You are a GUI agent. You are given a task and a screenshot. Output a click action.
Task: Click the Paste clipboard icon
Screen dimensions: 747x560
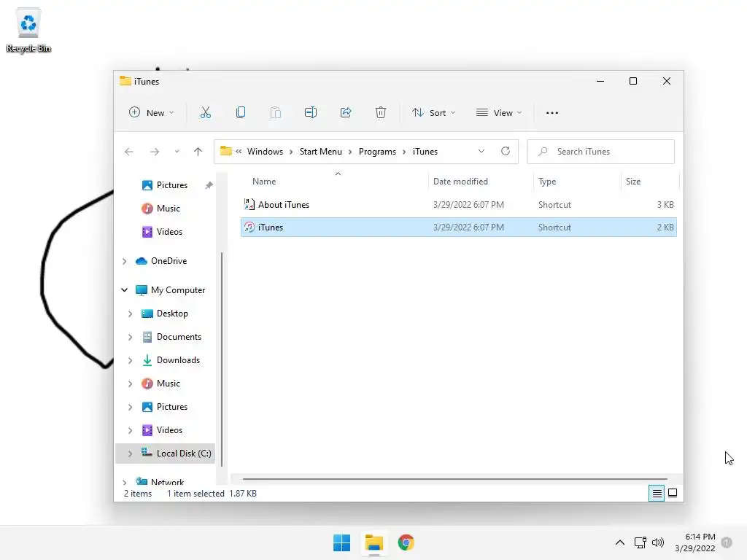275,113
